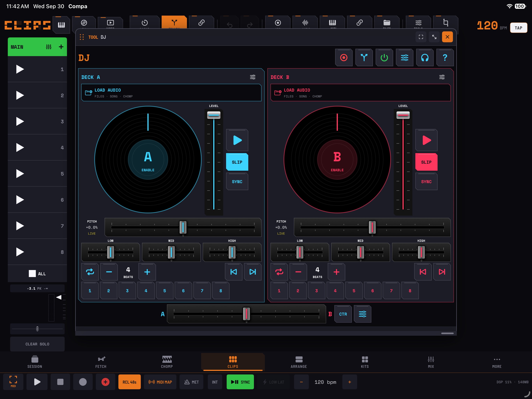
Task: Switch to the ARRANGE tab
Action: pos(299,362)
